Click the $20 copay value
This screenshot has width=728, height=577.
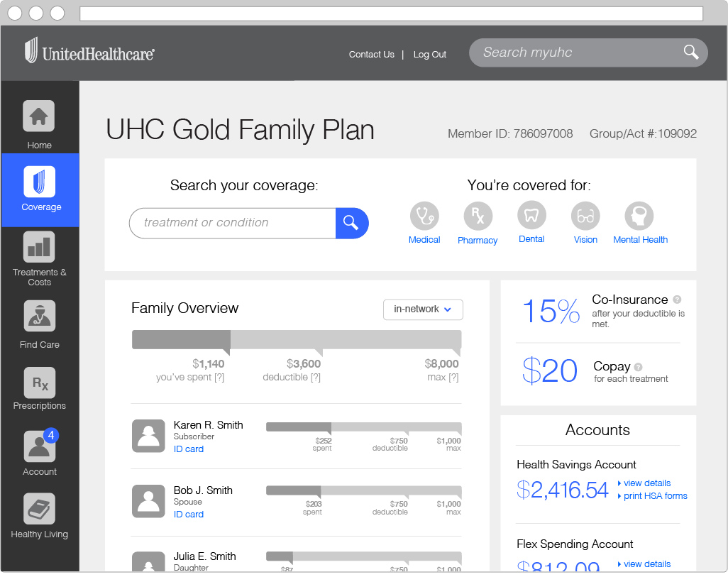coord(550,370)
